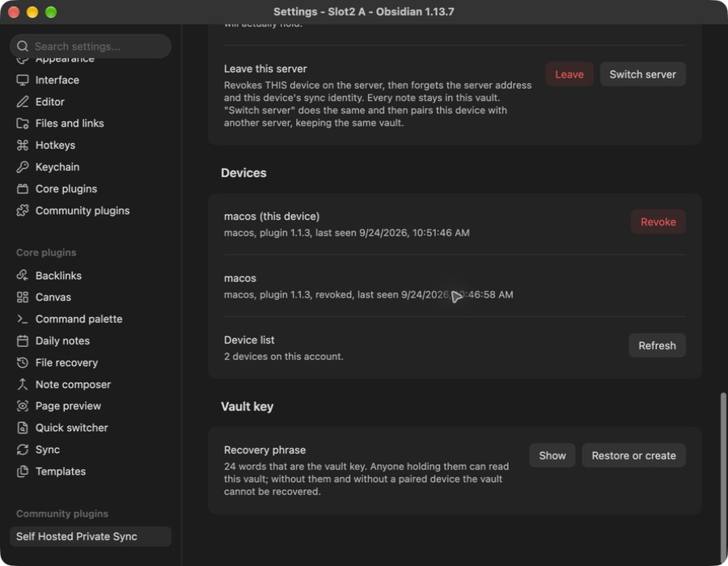Click the Canvas grid icon
Viewport: 728px width, 566px height.
23,297
